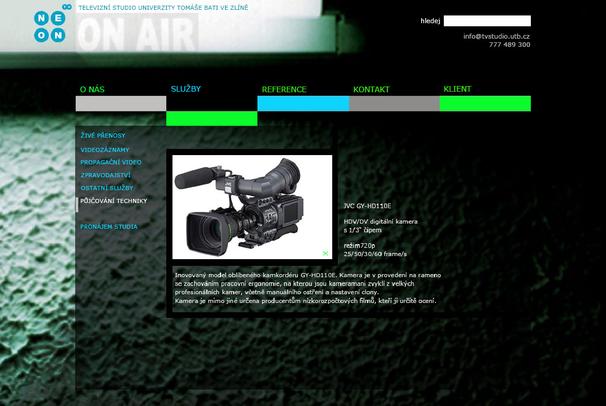
Task: Open the KONTAKT page
Action: [371, 90]
